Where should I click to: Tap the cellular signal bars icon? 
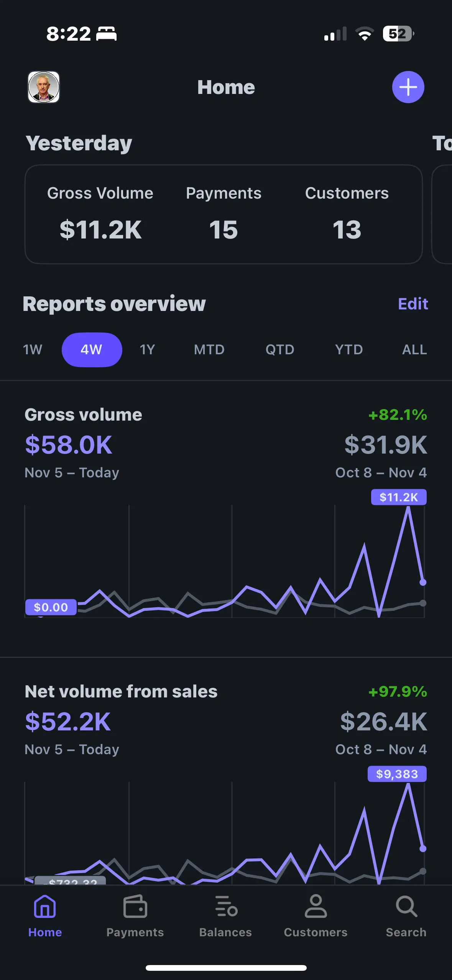pyautogui.click(x=335, y=34)
